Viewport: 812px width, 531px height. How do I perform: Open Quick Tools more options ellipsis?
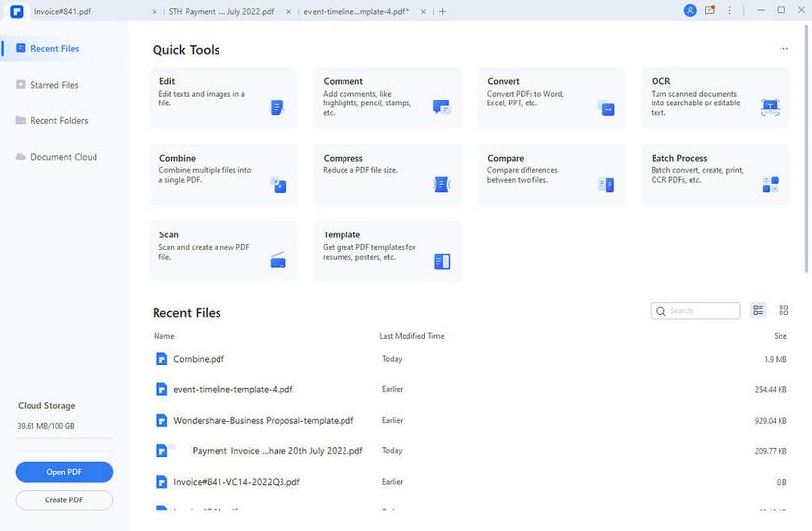[x=783, y=48]
